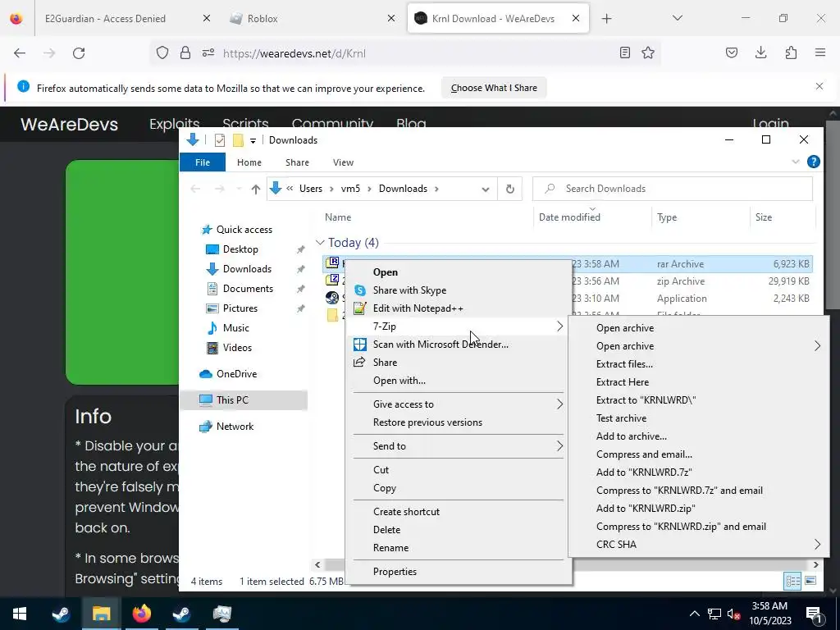Click WeAreDevs site logo

(69, 125)
